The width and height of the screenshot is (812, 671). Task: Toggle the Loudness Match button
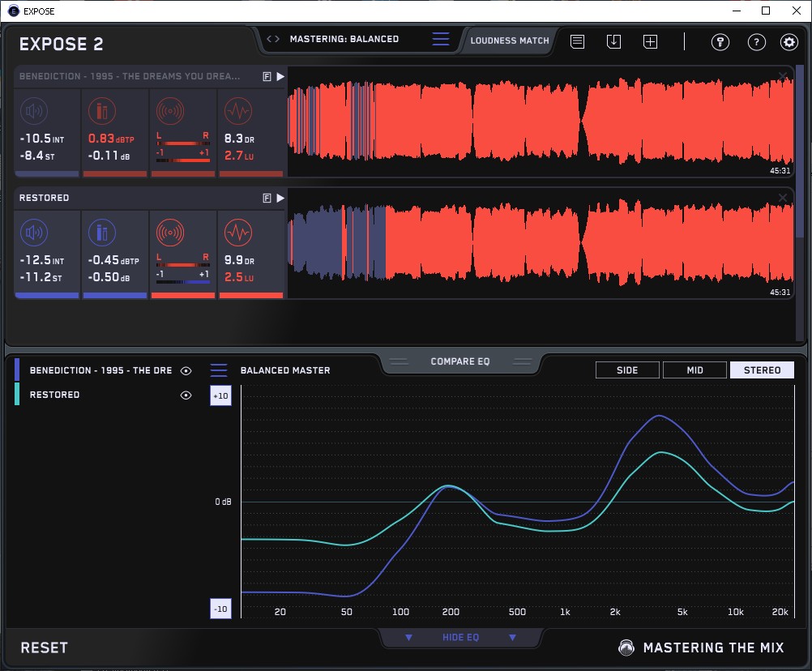[x=509, y=40]
